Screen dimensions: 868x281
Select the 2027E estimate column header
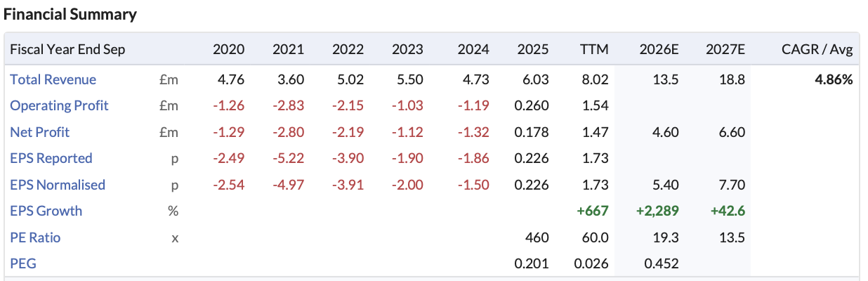(x=725, y=50)
